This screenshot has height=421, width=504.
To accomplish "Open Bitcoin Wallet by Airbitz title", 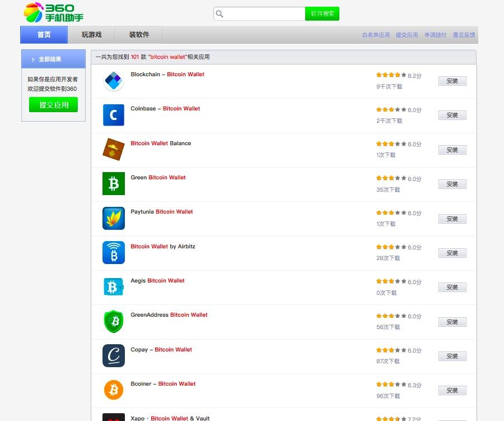I will coord(162,246).
